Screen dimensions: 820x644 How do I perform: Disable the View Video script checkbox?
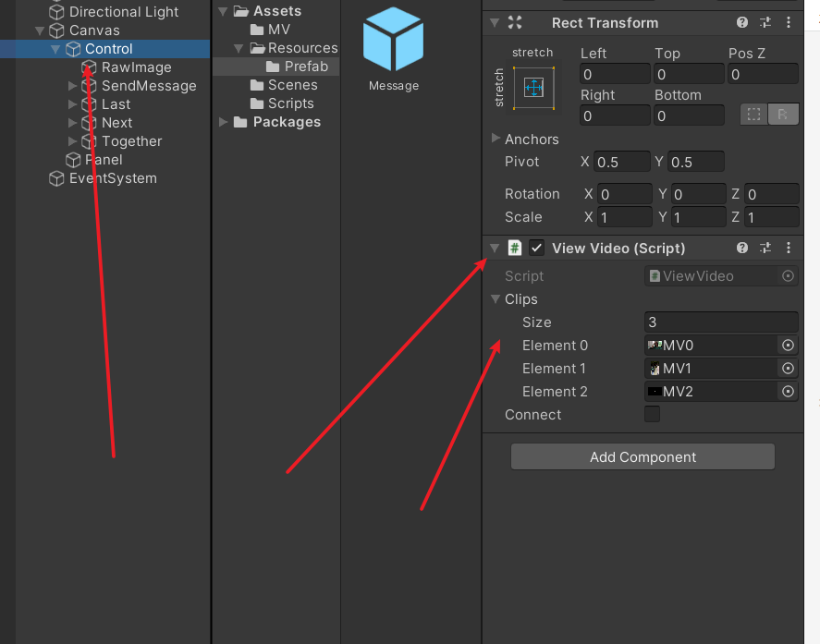click(536, 248)
